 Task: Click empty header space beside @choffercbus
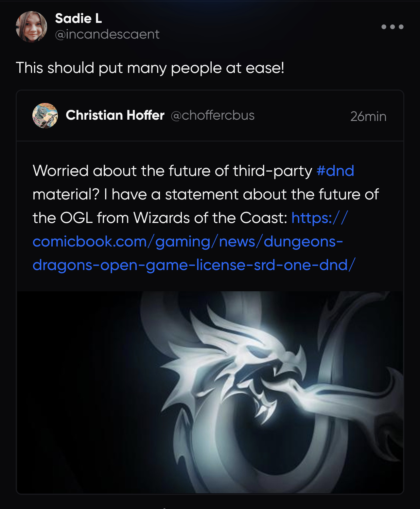pyautogui.click(x=301, y=115)
